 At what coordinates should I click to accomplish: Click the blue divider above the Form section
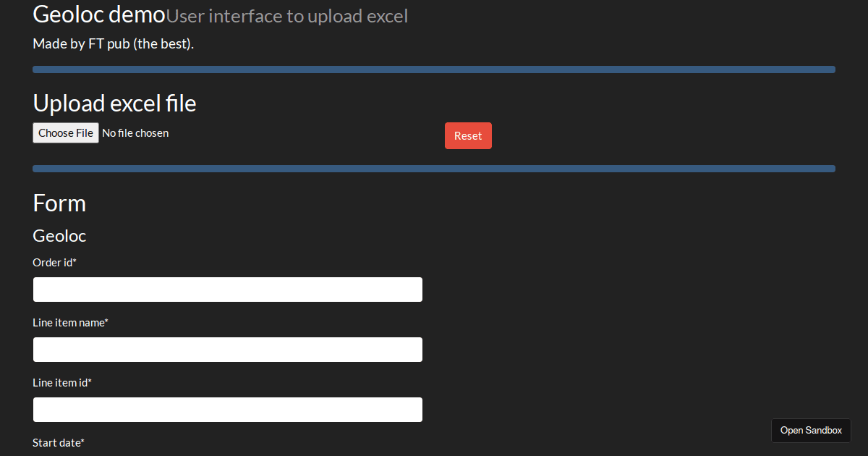pyautogui.click(x=434, y=168)
